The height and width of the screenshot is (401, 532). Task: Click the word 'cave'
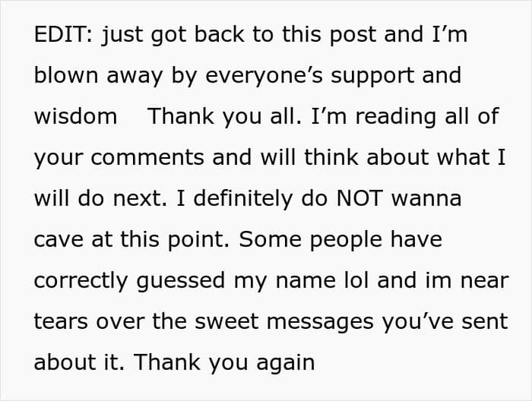(x=59, y=239)
